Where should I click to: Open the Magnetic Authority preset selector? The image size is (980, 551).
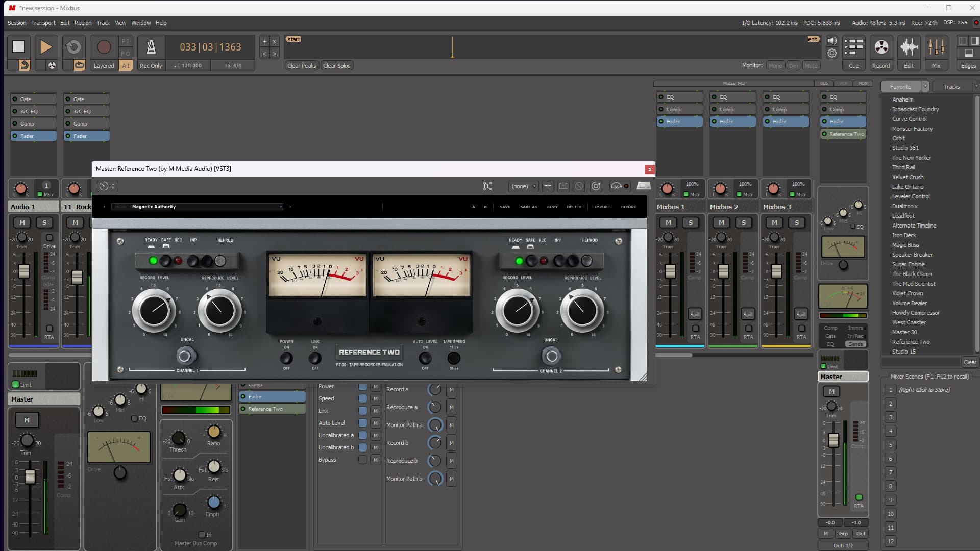coord(197,207)
